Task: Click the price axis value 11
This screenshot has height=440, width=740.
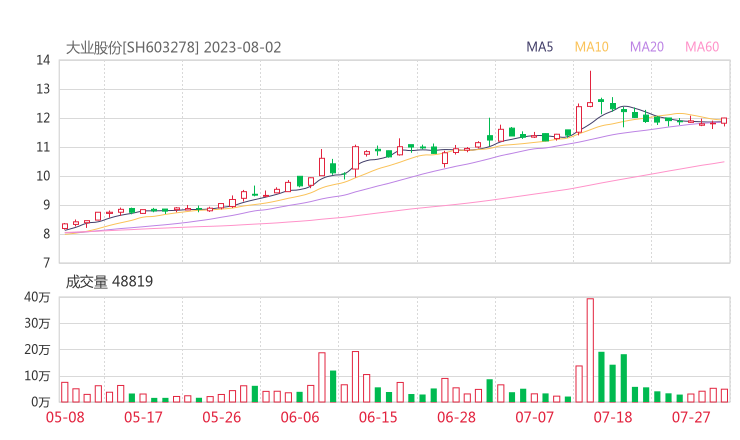Action: click(x=43, y=147)
